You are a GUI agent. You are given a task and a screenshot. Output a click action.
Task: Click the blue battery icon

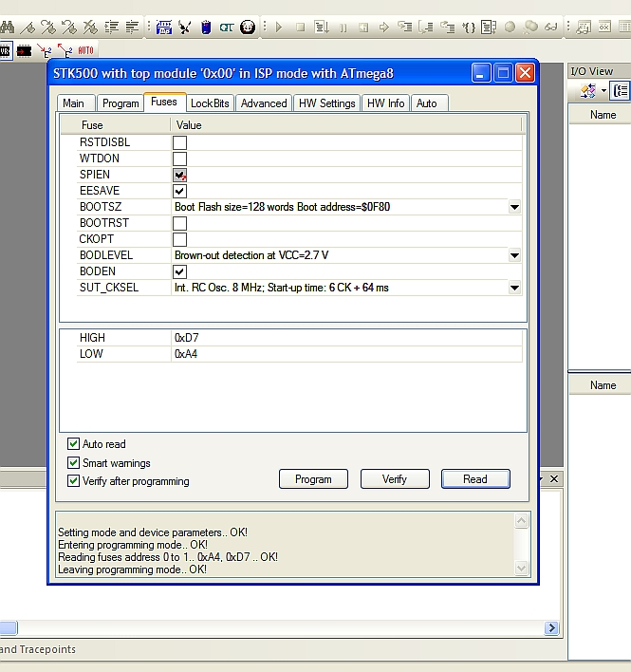[206, 28]
